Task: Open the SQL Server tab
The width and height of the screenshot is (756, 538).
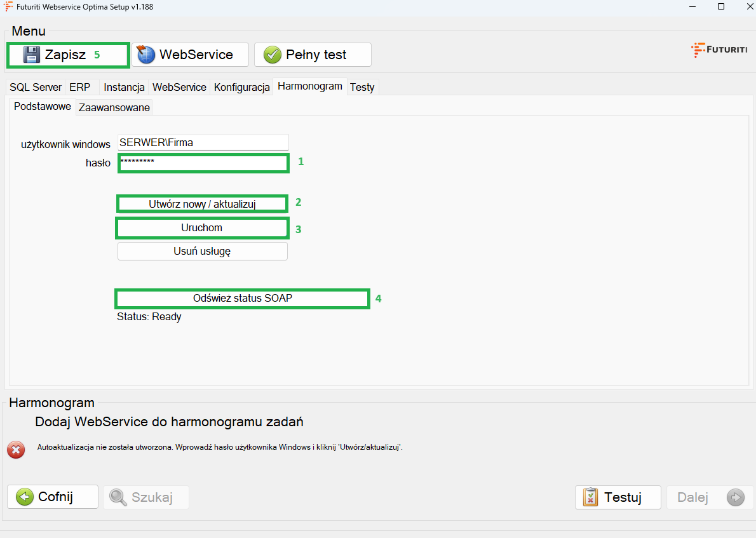Action: click(36, 88)
